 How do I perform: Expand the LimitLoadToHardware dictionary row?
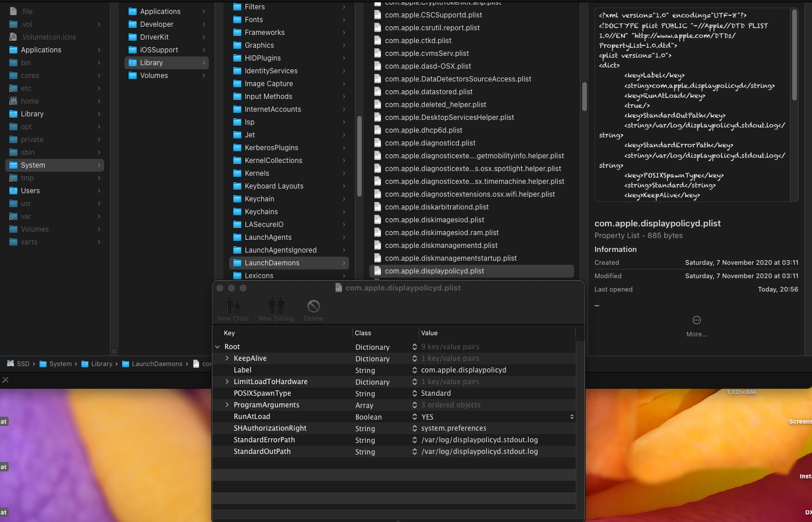[227, 382]
